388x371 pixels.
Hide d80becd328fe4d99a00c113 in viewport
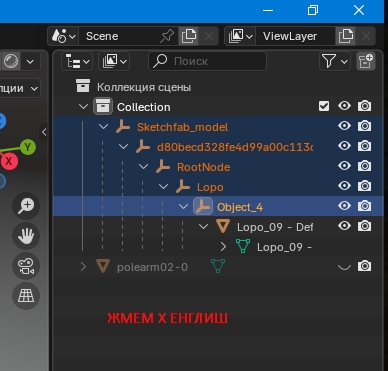(344, 146)
